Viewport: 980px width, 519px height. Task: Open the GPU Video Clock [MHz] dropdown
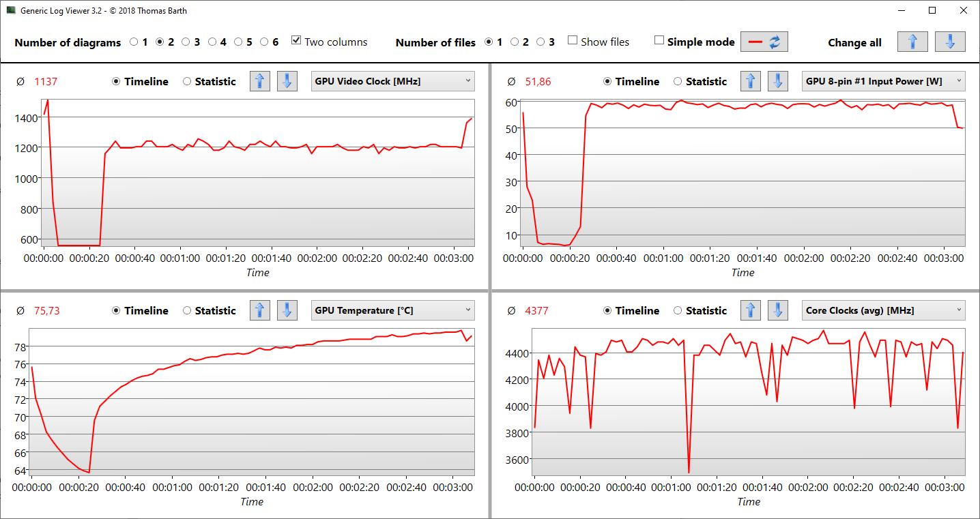(x=392, y=81)
